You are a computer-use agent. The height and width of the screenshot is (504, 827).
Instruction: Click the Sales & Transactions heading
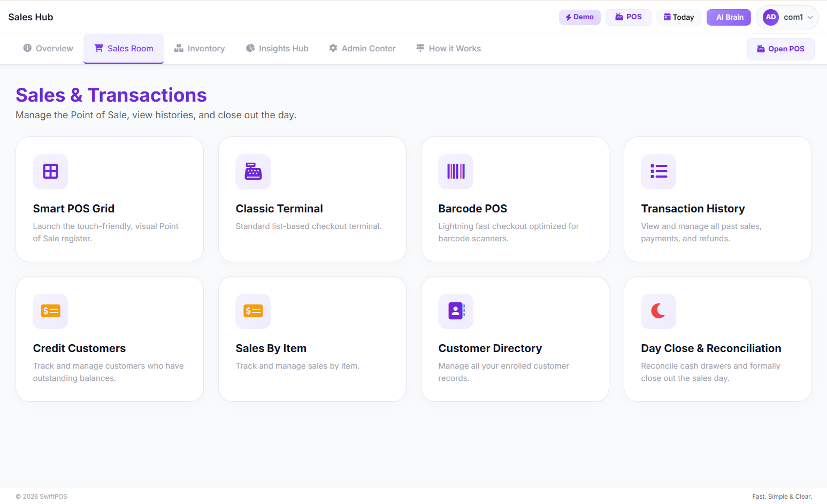point(111,95)
